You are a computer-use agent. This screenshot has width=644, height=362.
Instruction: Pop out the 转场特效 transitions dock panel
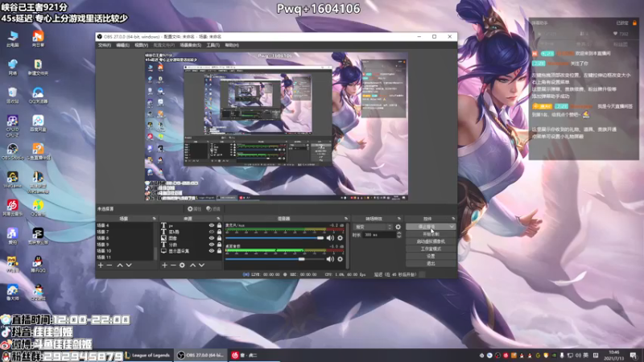[x=398, y=219]
